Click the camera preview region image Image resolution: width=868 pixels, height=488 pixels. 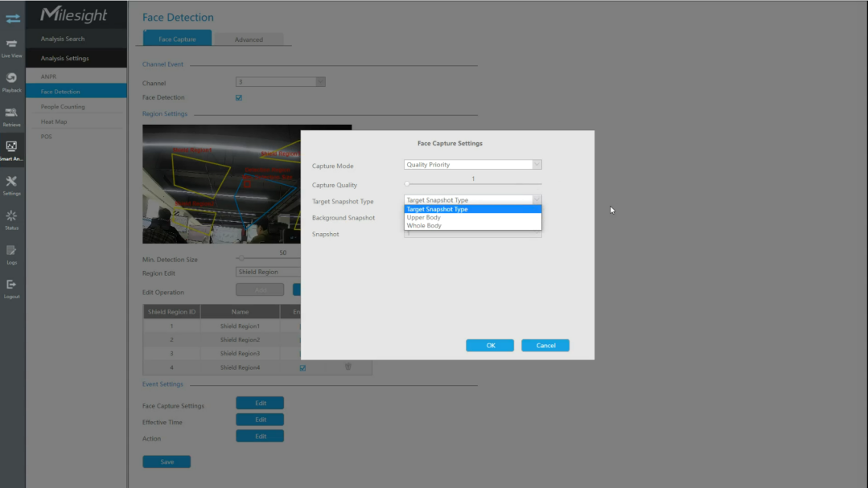click(221, 183)
